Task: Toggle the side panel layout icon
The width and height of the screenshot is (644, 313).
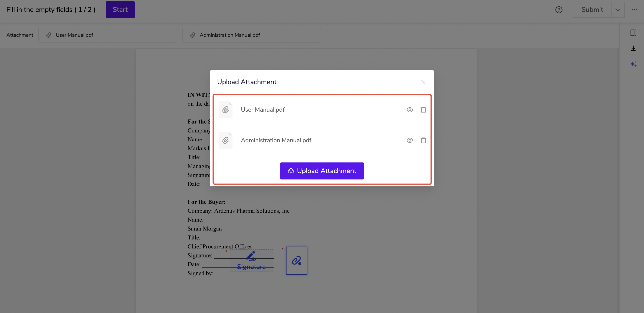Action: (633, 33)
